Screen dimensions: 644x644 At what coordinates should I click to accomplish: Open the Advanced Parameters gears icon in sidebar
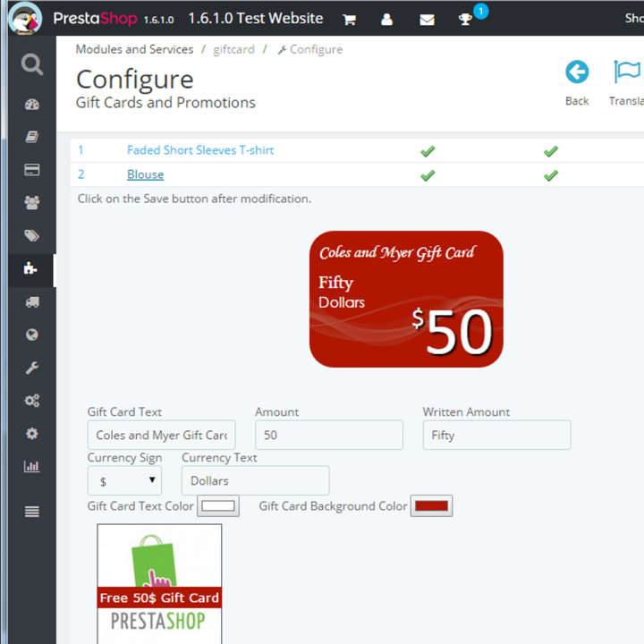32,401
